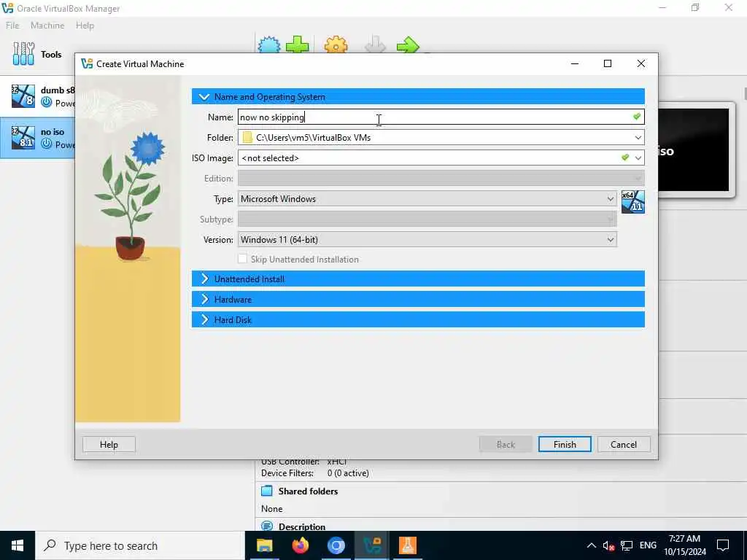Image resolution: width=747 pixels, height=560 pixels.
Task: Expand the Hardware section
Action: (418, 300)
